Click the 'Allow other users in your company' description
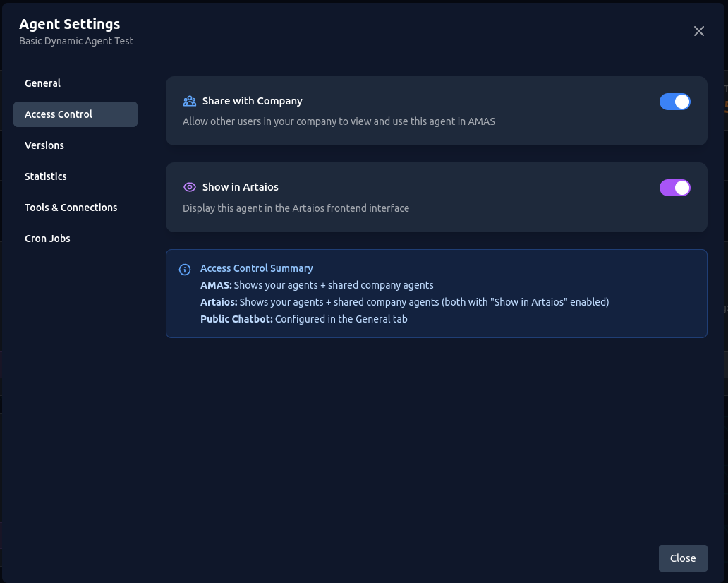The width and height of the screenshot is (728, 583). coord(339,121)
